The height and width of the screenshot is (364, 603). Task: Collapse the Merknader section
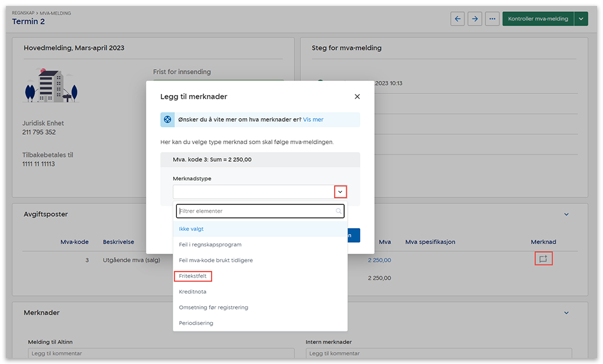566,313
